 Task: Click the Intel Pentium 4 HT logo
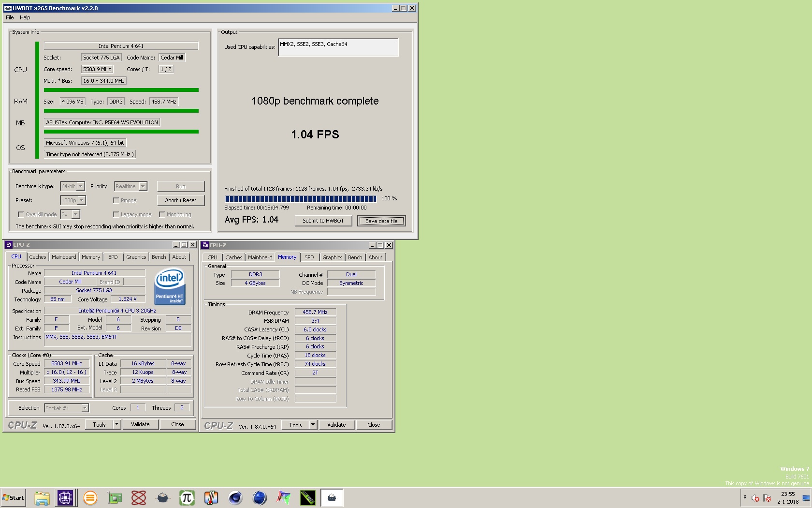click(170, 286)
